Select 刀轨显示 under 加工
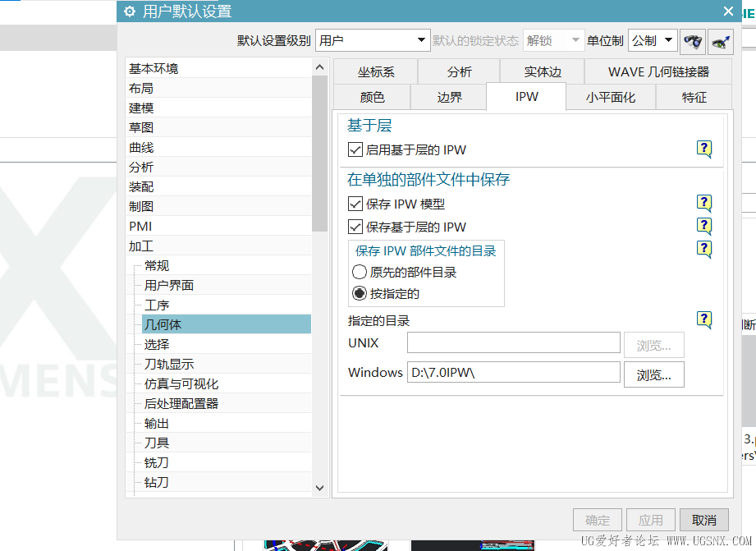This screenshot has width=756, height=551. tap(227, 365)
